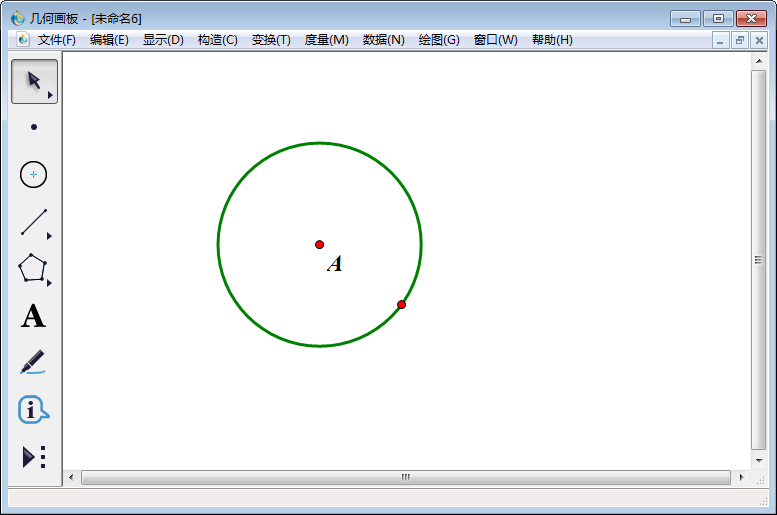777x515 pixels.
Task: Click the horizontal scrollbar thumb
Action: pos(406,477)
